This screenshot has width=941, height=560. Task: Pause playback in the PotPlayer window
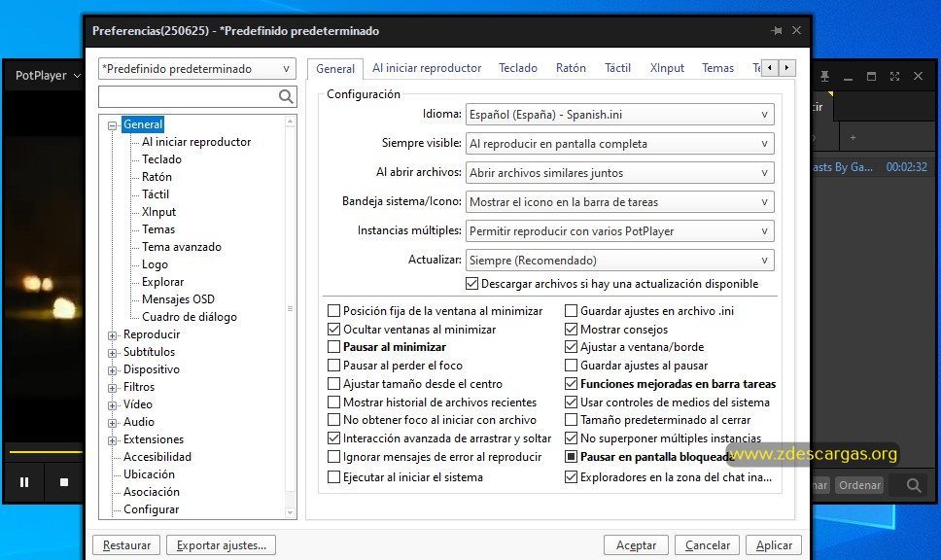pyautogui.click(x=24, y=482)
